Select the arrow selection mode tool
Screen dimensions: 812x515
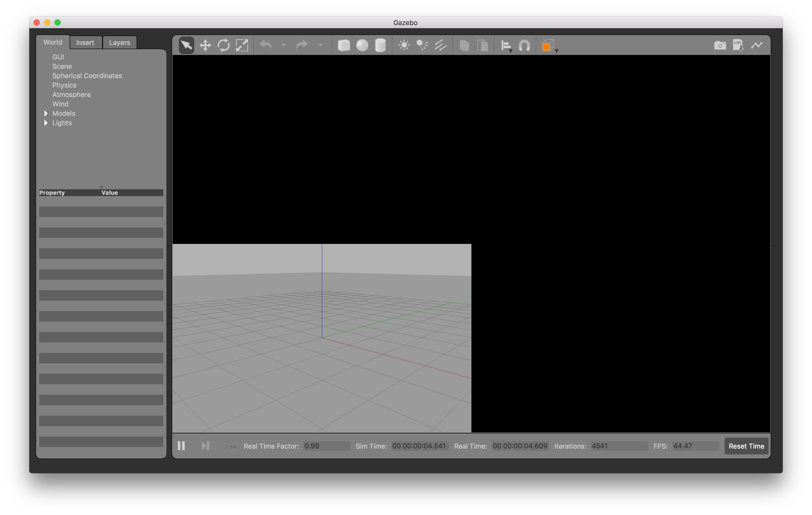(187, 45)
